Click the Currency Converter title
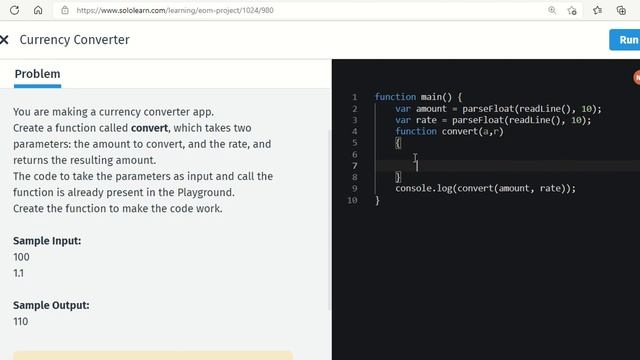This screenshot has height=360, width=640. click(x=74, y=40)
